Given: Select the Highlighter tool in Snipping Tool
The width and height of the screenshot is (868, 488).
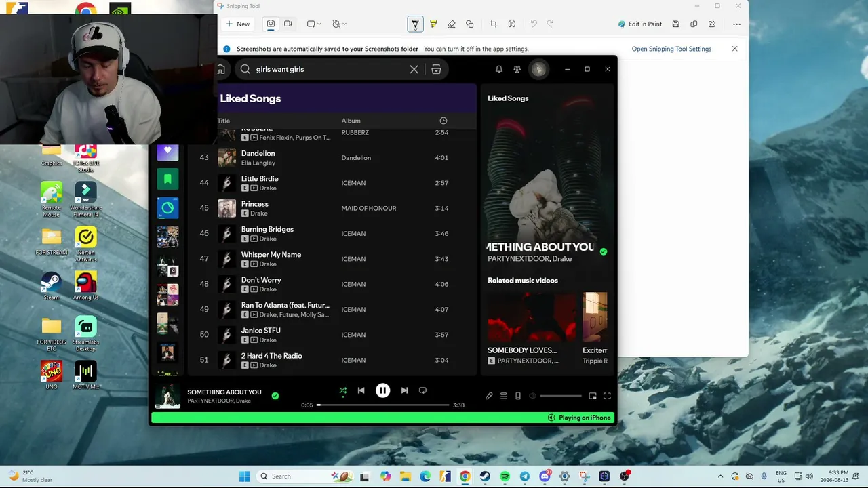Looking at the screenshot, I should (x=433, y=24).
